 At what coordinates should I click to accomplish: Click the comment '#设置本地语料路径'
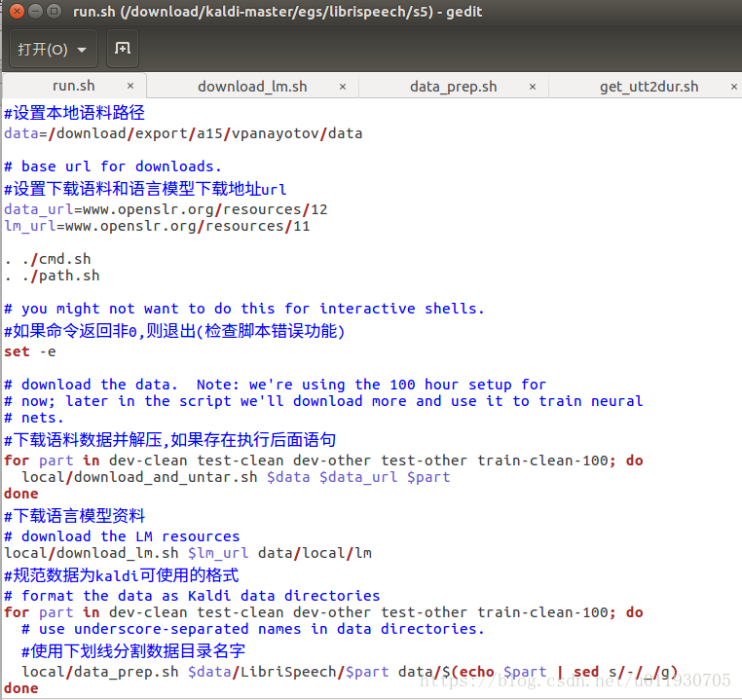pos(74,113)
